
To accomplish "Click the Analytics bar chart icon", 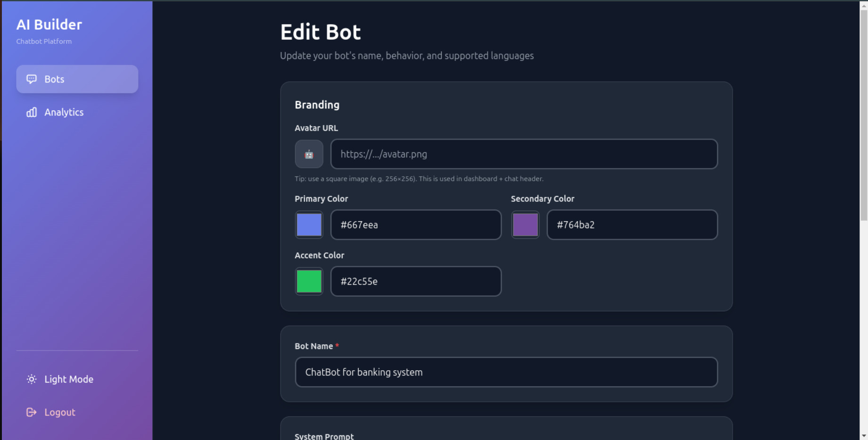I will pyautogui.click(x=32, y=112).
